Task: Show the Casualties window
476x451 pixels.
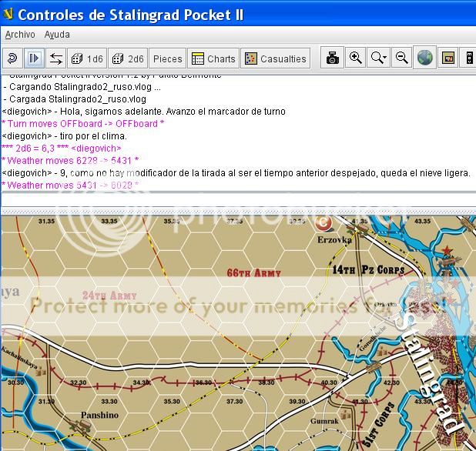Action: pyautogui.click(x=276, y=58)
